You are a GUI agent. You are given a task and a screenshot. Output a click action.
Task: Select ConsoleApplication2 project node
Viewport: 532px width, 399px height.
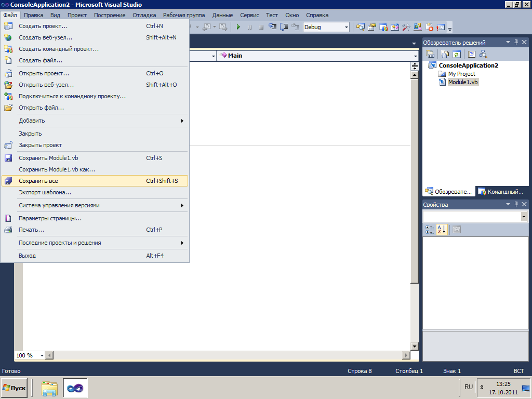tap(468, 65)
